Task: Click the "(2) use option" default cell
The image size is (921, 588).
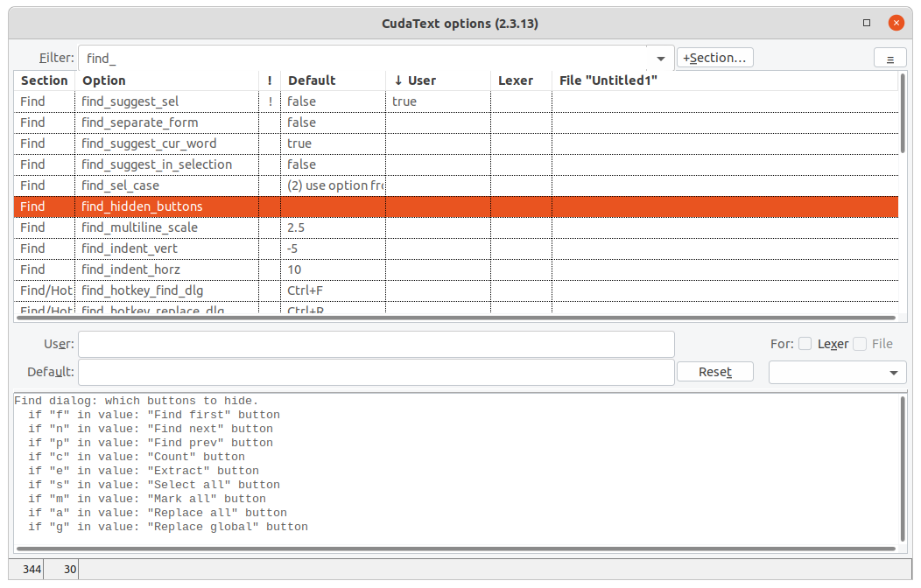Action: (333, 186)
